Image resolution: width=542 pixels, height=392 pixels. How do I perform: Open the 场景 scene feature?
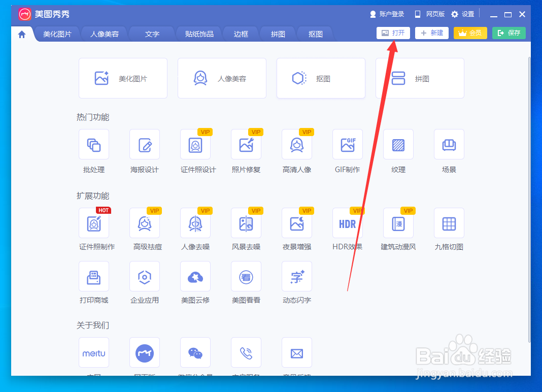pos(449,144)
